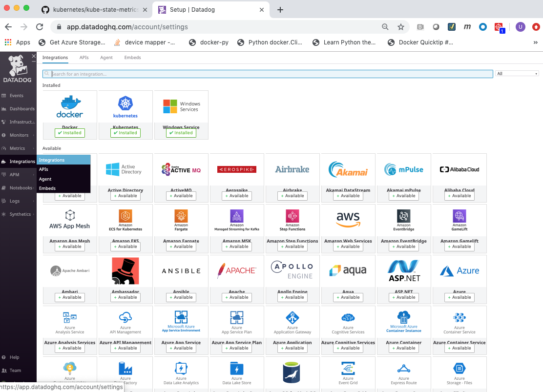Click the Installed button under Kubernetes

pyautogui.click(x=125, y=133)
